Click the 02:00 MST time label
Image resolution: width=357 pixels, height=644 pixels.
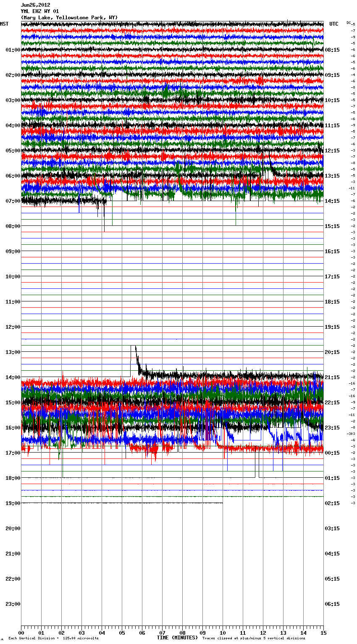(13, 75)
